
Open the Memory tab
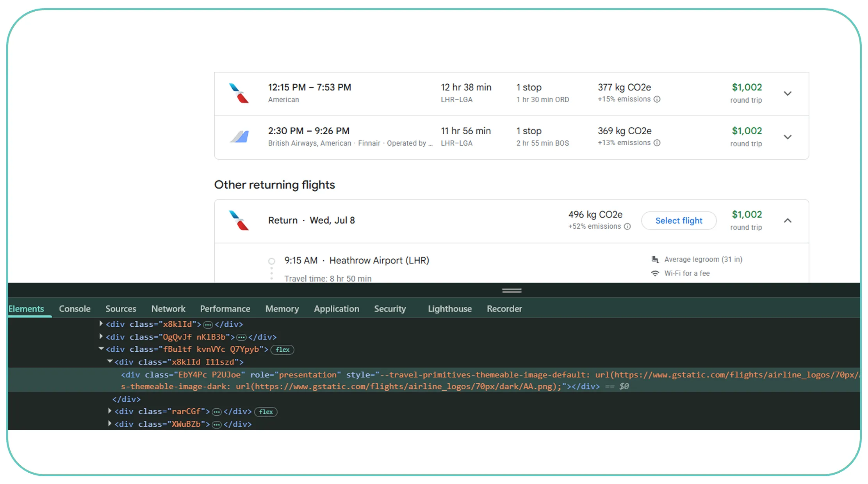[x=282, y=309]
